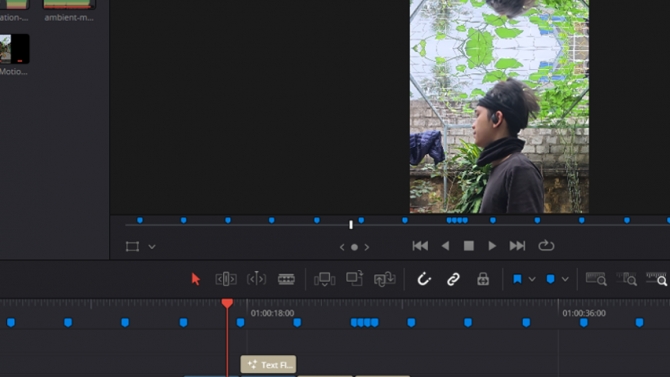
Task: Jump to previous edit with left chevron
Action: (342, 247)
